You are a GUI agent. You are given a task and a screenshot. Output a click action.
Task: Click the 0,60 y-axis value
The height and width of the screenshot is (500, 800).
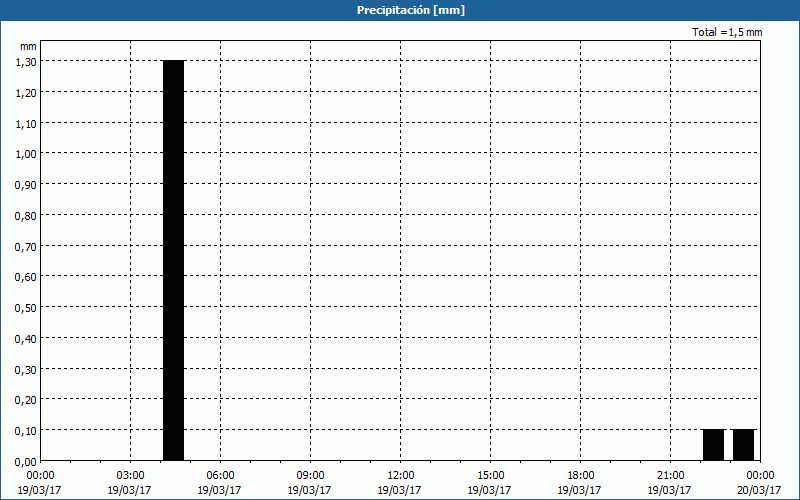pos(26,277)
